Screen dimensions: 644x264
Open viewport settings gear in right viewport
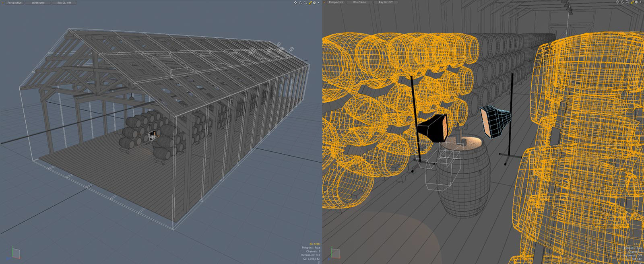[636, 2]
